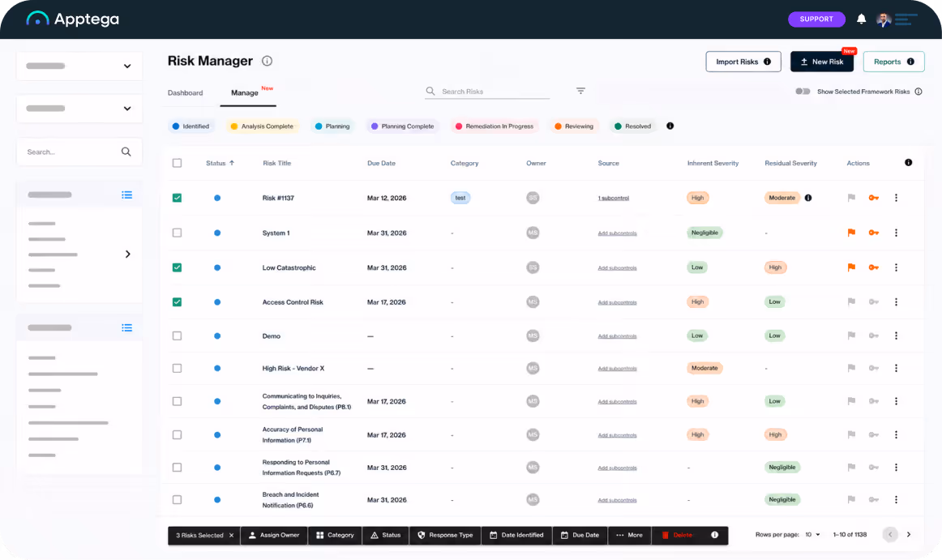This screenshot has height=560, width=942.
Task: Click the sidebar search magnifier icon
Action: (x=126, y=152)
